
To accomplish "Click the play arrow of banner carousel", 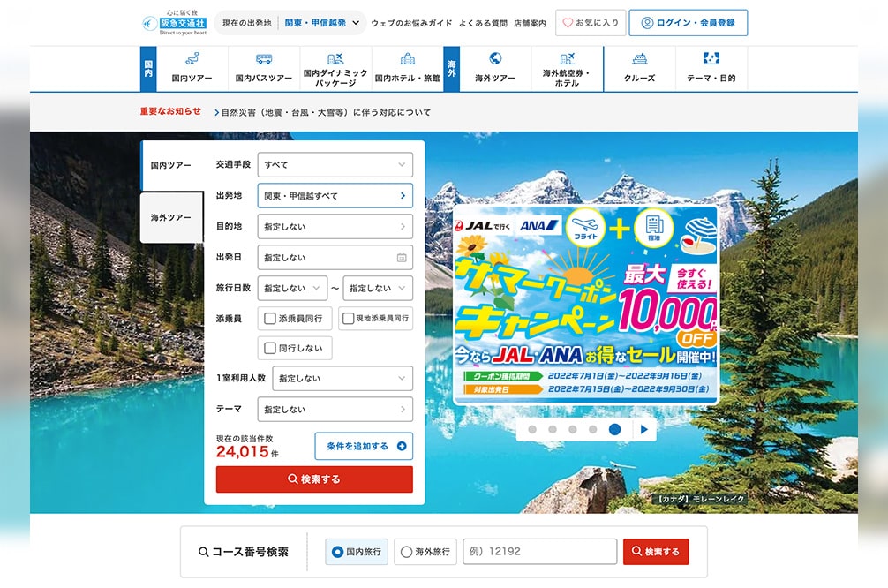I will (644, 430).
